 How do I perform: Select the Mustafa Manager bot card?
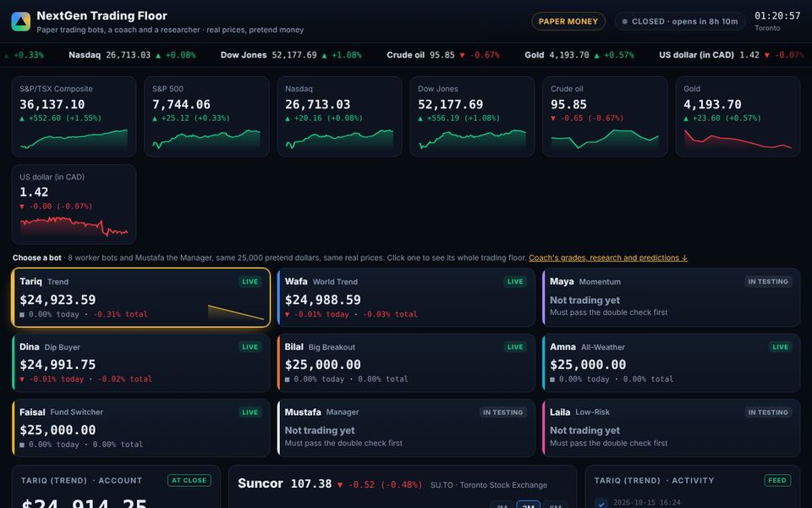pyautogui.click(x=406, y=428)
